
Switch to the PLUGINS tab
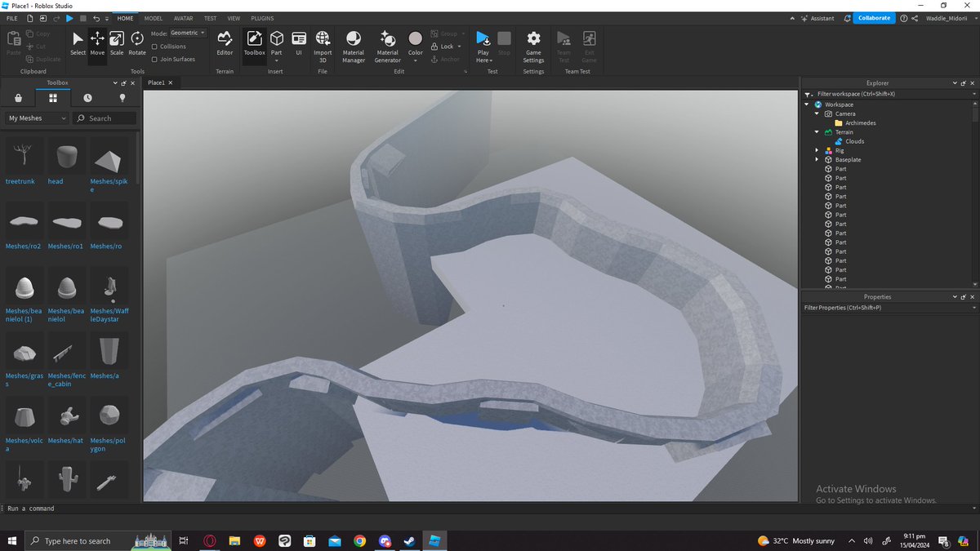point(262,18)
